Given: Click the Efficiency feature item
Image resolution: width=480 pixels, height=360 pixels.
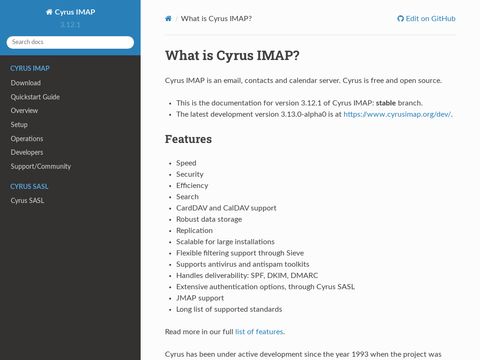Looking at the screenshot, I should 192,185.
